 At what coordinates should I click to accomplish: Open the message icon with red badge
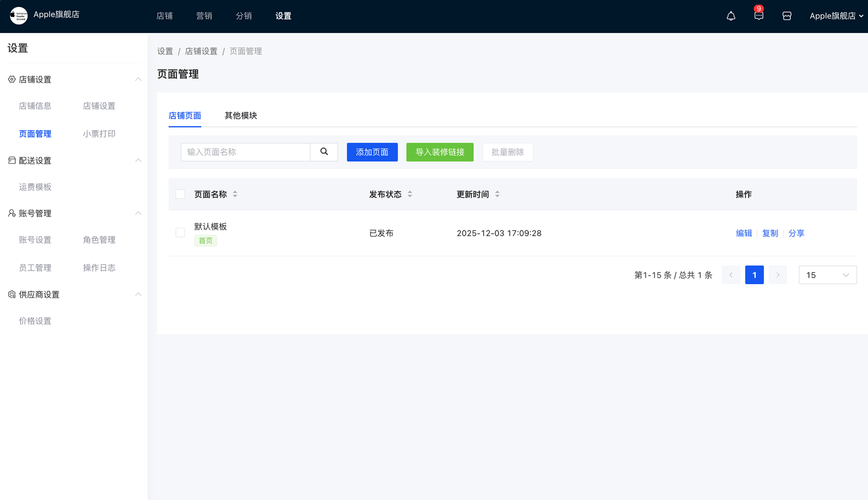[758, 16]
